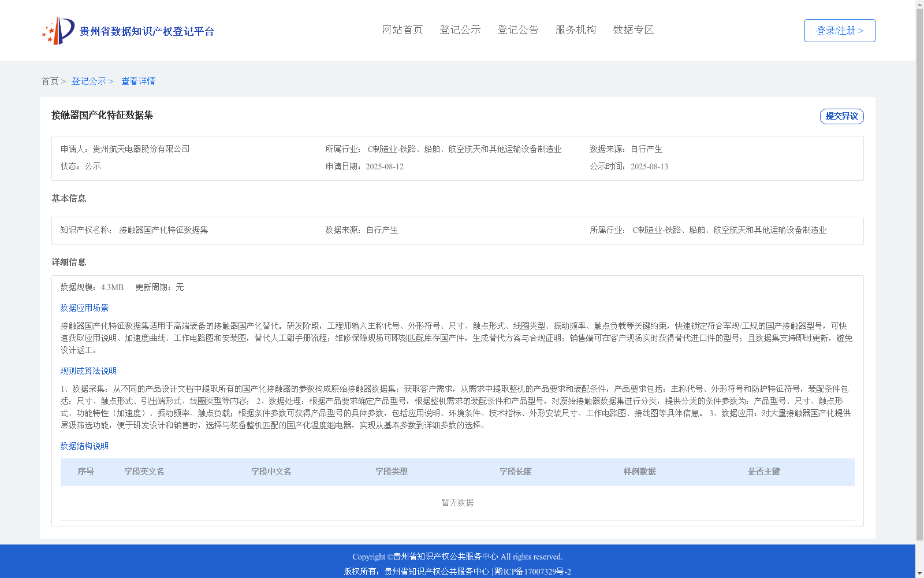Open the 登记公告 nav item
The height and width of the screenshot is (578, 924).
point(518,29)
